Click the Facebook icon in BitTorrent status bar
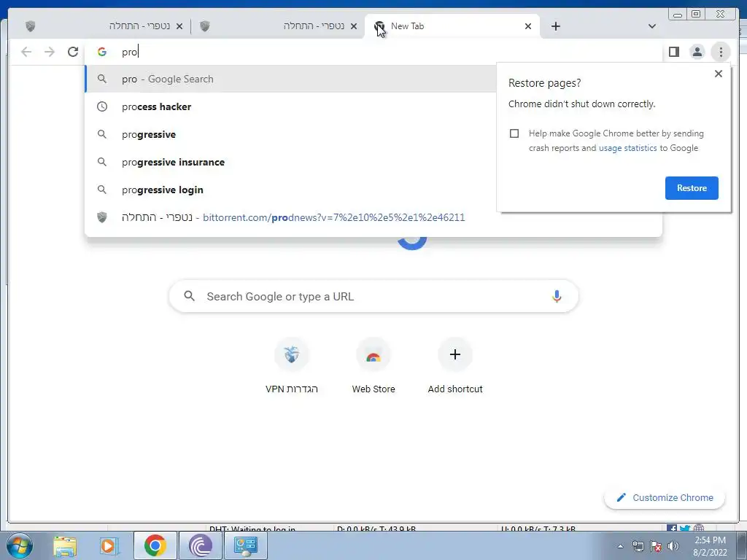The width and height of the screenshot is (747, 560). coord(672,528)
